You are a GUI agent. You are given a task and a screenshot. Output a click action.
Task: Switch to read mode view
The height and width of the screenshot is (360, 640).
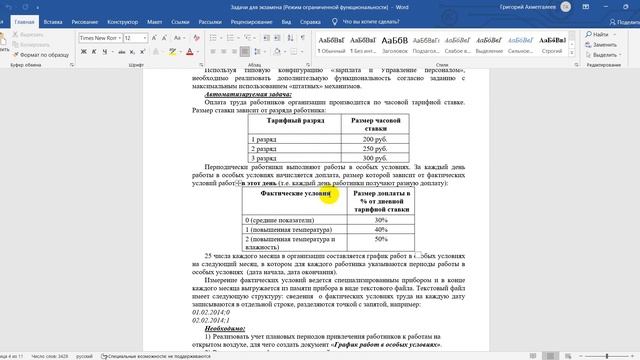click(533, 356)
